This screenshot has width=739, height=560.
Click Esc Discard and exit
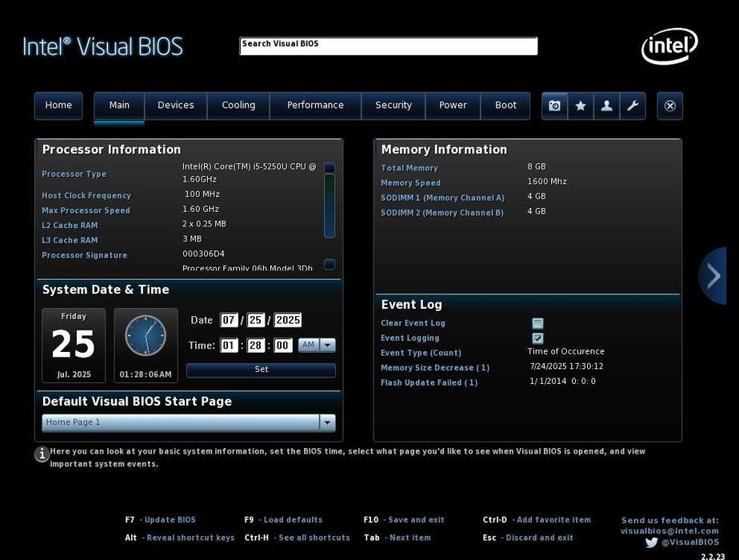(528, 538)
